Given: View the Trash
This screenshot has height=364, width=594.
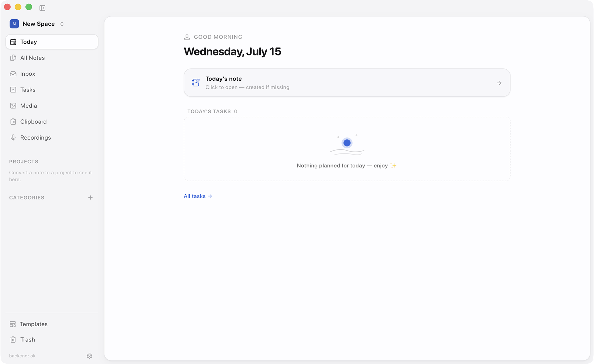Looking at the screenshot, I should (x=52, y=340).
